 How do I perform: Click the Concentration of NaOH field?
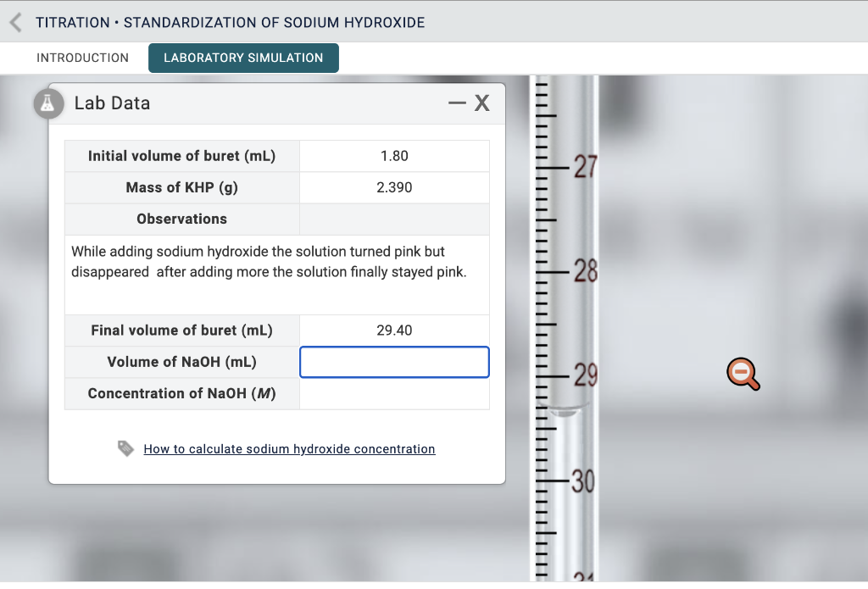pos(394,393)
